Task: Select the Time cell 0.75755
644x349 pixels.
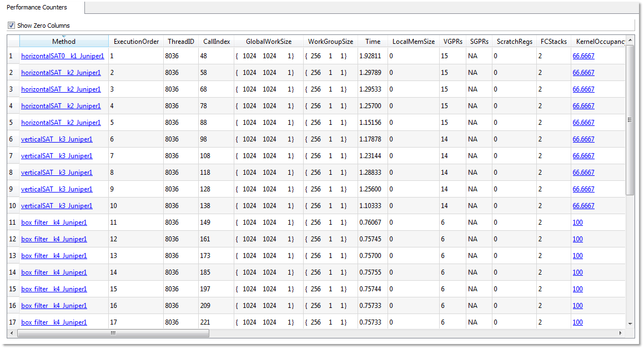Action: pos(373,272)
